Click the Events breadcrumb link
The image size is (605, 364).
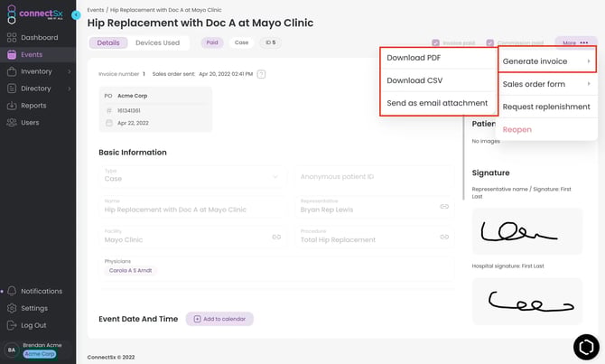(96, 10)
